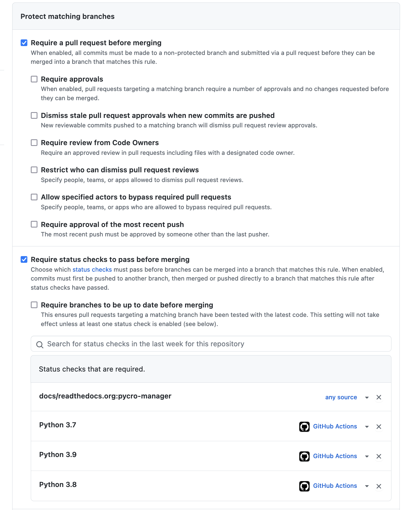
Task: Expand the source dropdown next to Python 3.8
Action: (x=367, y=486)
